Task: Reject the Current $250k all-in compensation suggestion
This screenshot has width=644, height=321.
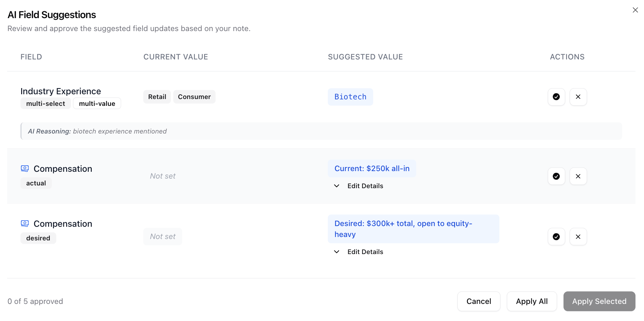Action: [578, 176]
